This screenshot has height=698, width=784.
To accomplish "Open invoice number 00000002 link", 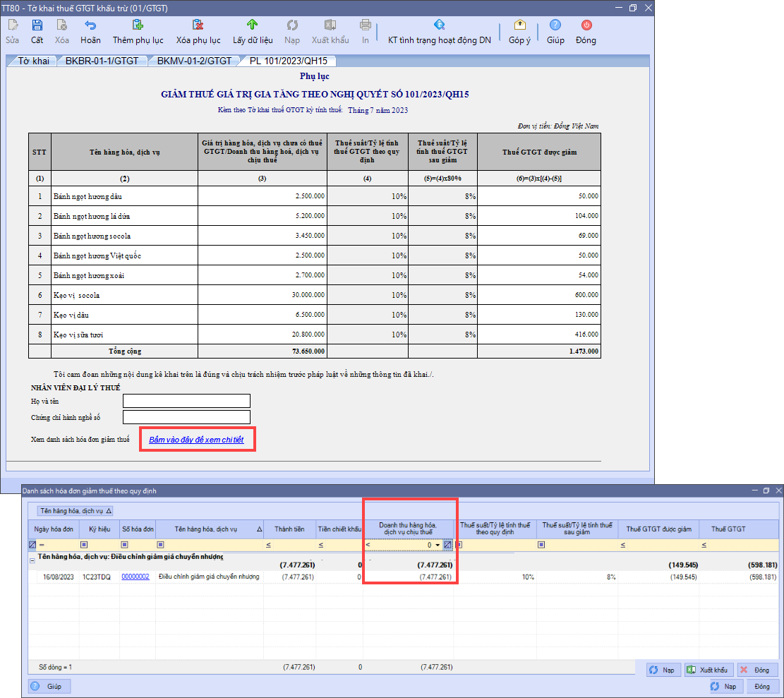I will 135,577.
